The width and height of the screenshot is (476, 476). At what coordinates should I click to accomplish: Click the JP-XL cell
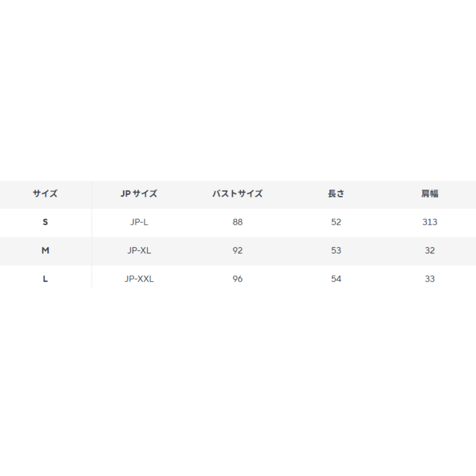(139, 250)
